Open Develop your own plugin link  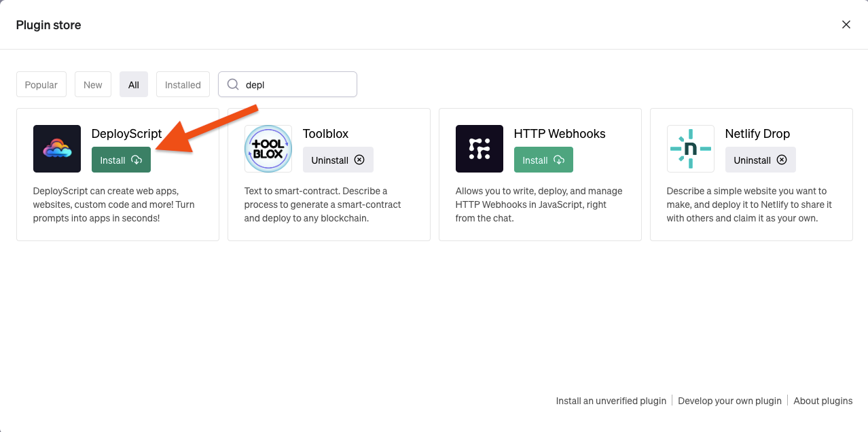tap(729, 401)
